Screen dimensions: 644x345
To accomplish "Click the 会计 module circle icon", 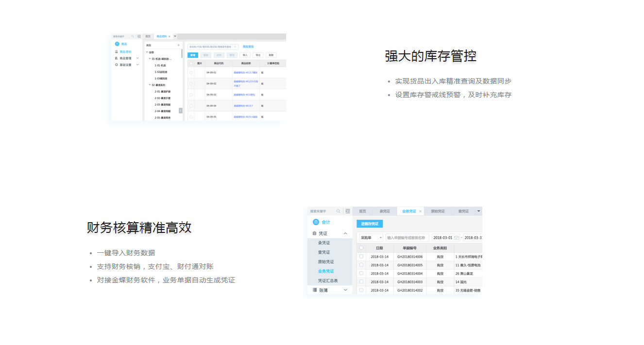I will tap(316, 222).
